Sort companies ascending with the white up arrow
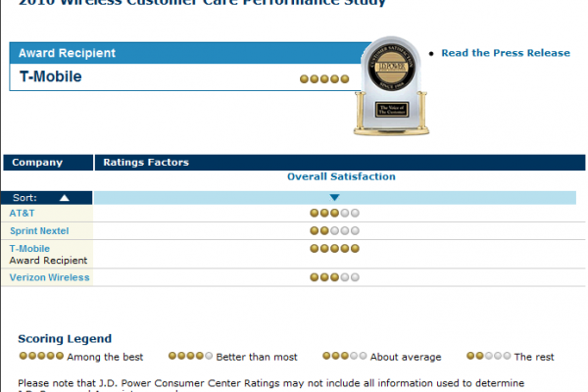 [64, 198]
